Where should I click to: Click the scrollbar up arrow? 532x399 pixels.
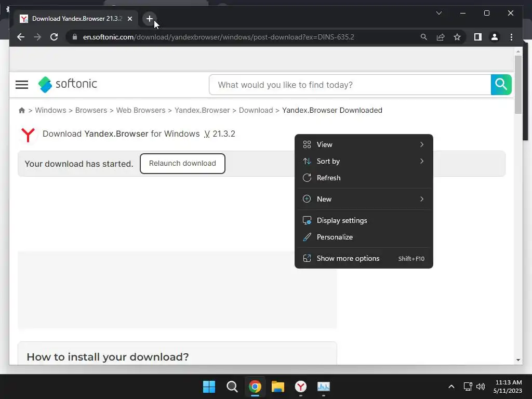[x=518, y=52]
